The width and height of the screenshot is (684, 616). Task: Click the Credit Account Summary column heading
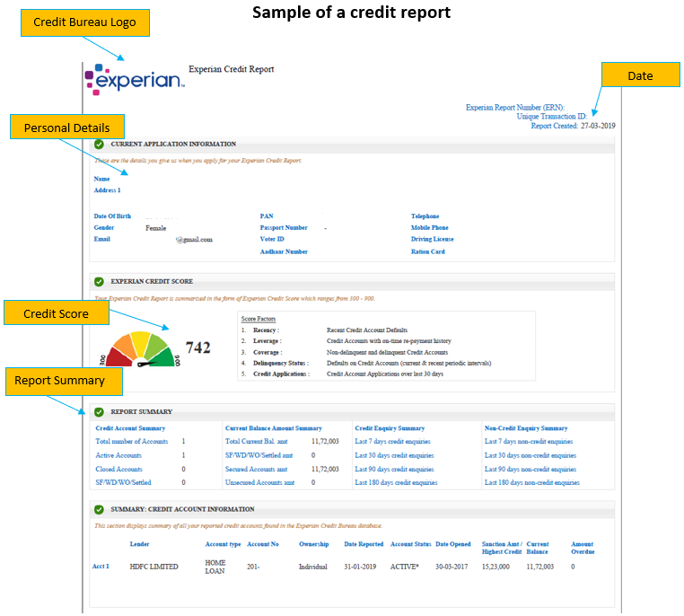130,428
